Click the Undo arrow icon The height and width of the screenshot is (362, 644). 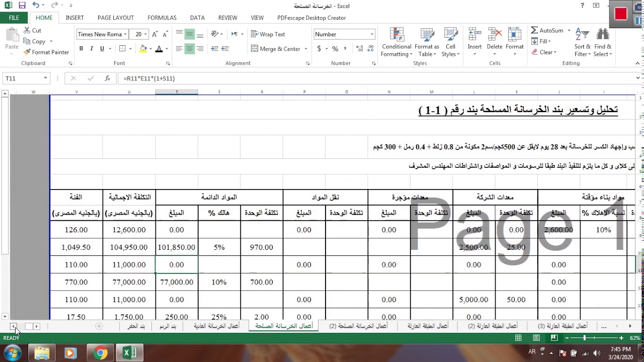[x=36, y=6]
